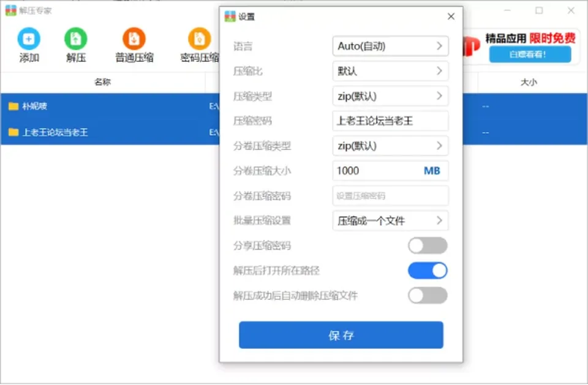Select the 普通压缩 compression icon
This screenshot has width=588, height=385.
134,39
